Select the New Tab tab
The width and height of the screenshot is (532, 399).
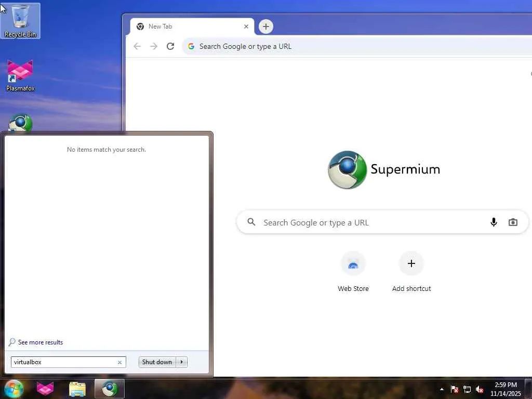192,26
